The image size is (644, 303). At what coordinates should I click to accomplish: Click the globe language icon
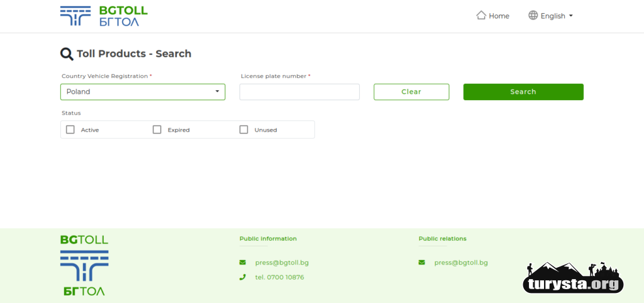point(533,15)
